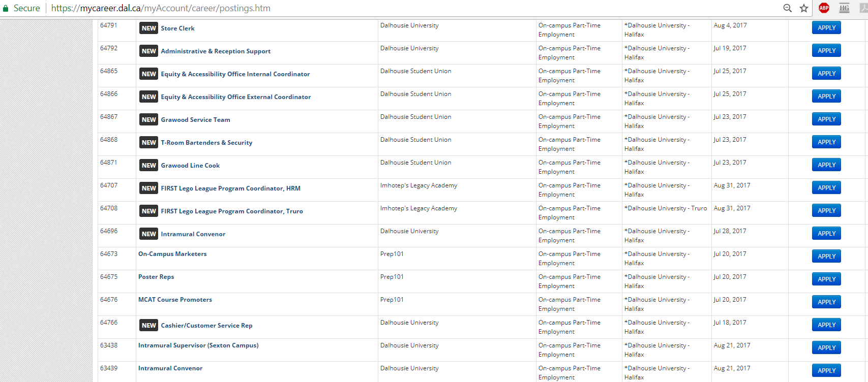Viewport: 868px width, 382px height.
Task: Click NEW badge beside Cashier/Customer Service Rep
Action: coord(148,326)
